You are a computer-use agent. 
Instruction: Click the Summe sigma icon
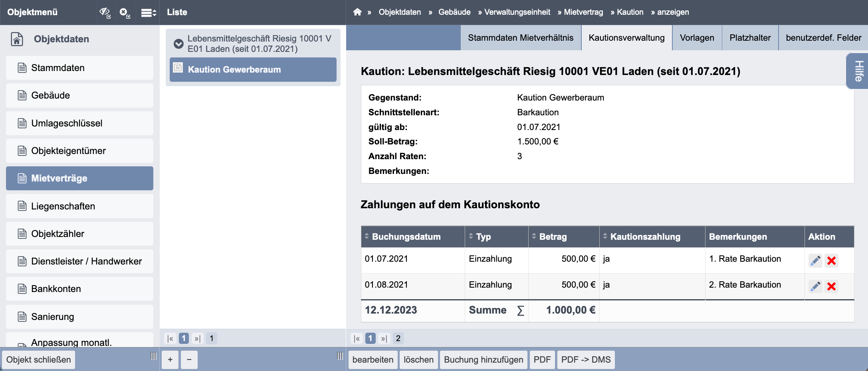[x=520, y=311]
